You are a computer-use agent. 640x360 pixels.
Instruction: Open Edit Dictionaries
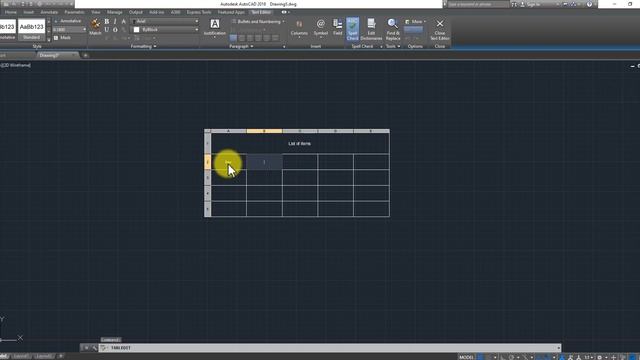point(371,29)
